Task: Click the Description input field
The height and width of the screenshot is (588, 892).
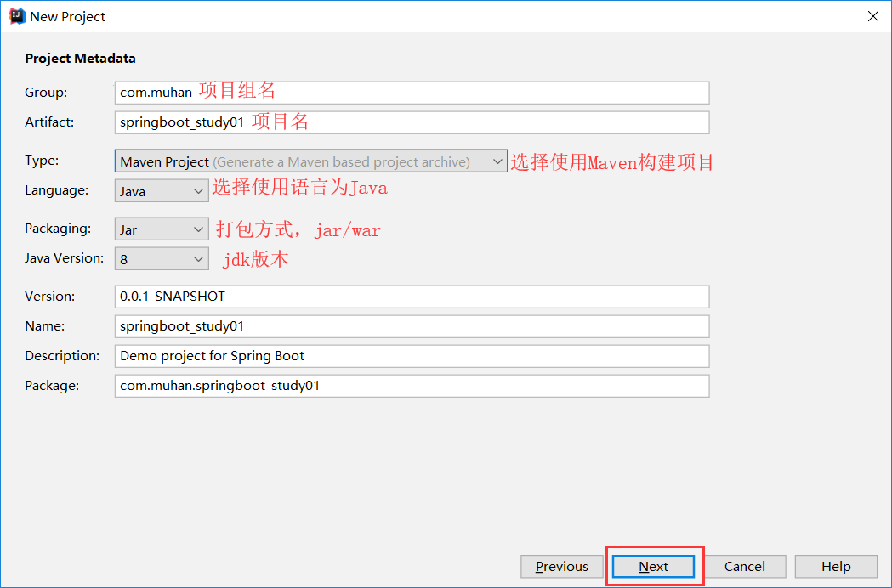Action: [412, 356]
